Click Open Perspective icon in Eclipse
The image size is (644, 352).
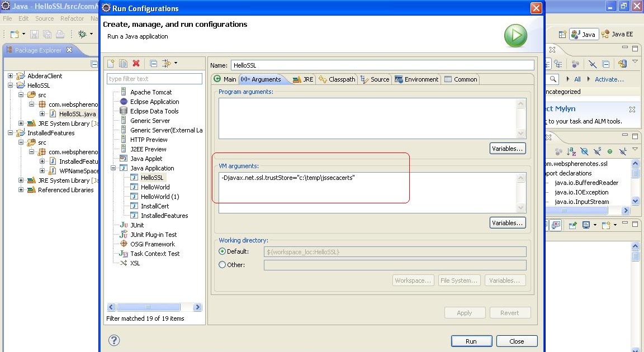pyautogui.click(x=562, y=34)
